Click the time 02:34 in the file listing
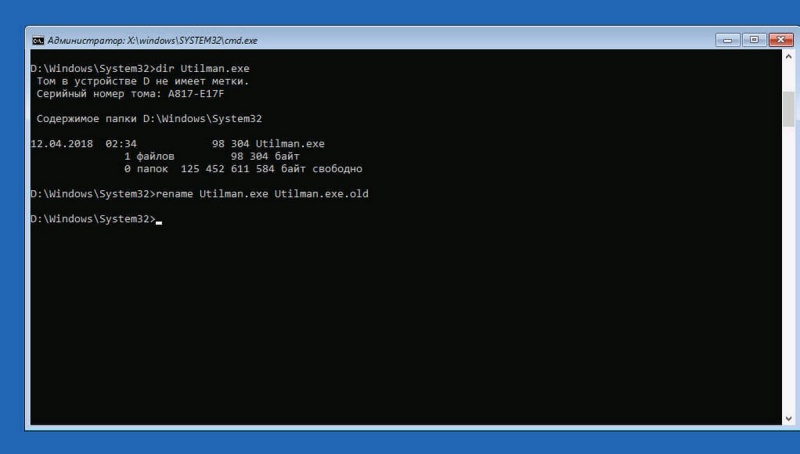800x454 pixels. (x=120, y=143)
